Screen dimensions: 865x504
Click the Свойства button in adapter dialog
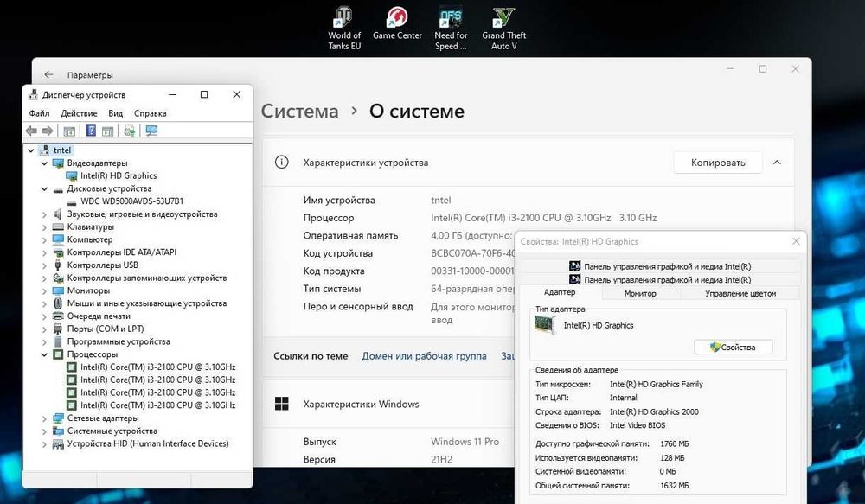[x=734, y=347]
